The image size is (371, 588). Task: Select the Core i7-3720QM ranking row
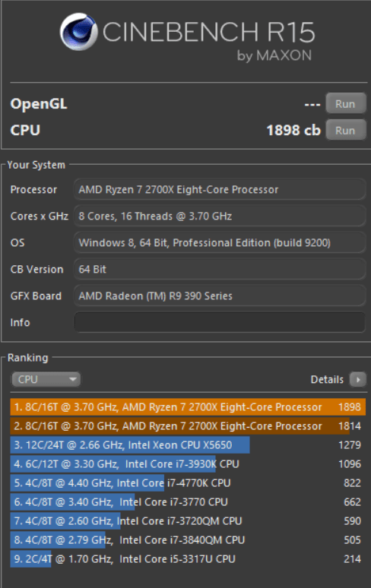(188, 521)
